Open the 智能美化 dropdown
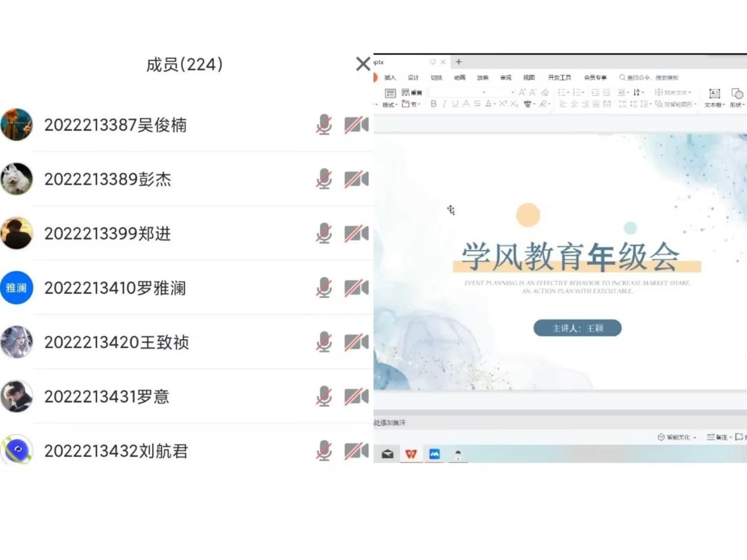Viewport: 747px width, 560px height. click(677, 437)
